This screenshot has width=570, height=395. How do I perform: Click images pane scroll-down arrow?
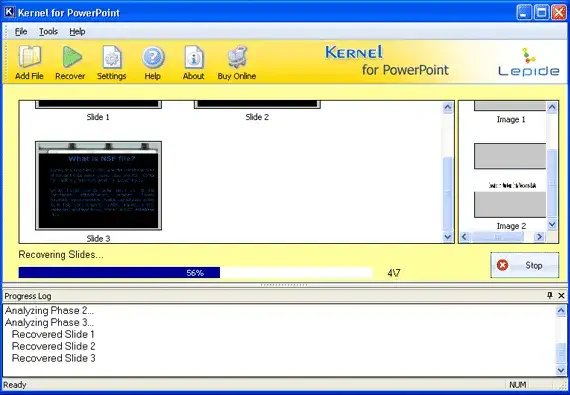[552, 224]
